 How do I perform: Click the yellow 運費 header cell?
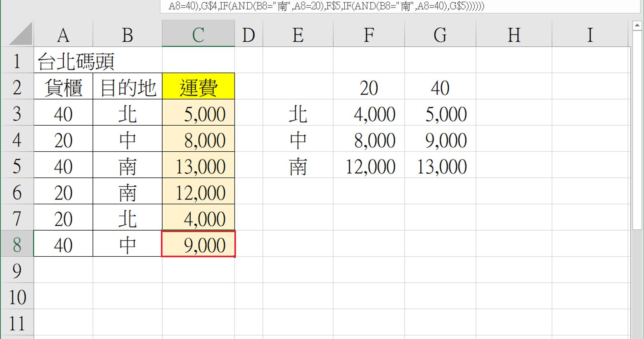coord(198,87)
